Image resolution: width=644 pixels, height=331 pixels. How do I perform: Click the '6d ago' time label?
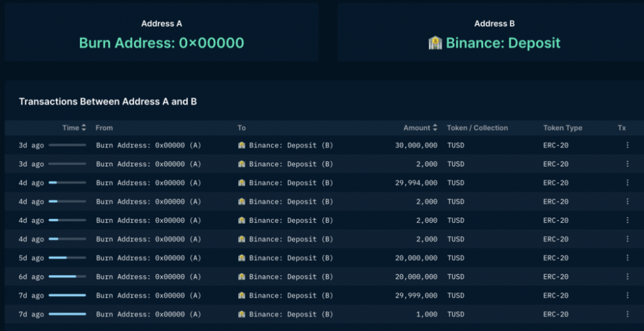(31, 277)
